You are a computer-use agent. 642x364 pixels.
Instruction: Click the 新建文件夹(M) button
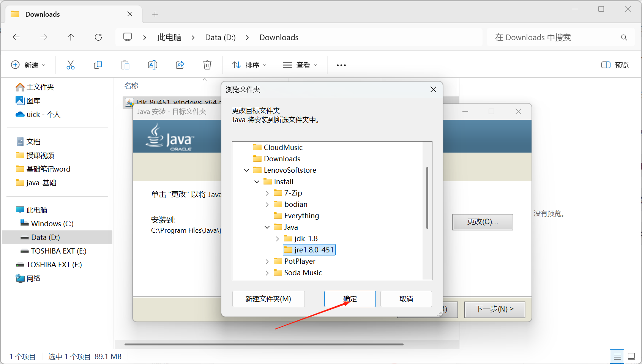tap(268, 299)
